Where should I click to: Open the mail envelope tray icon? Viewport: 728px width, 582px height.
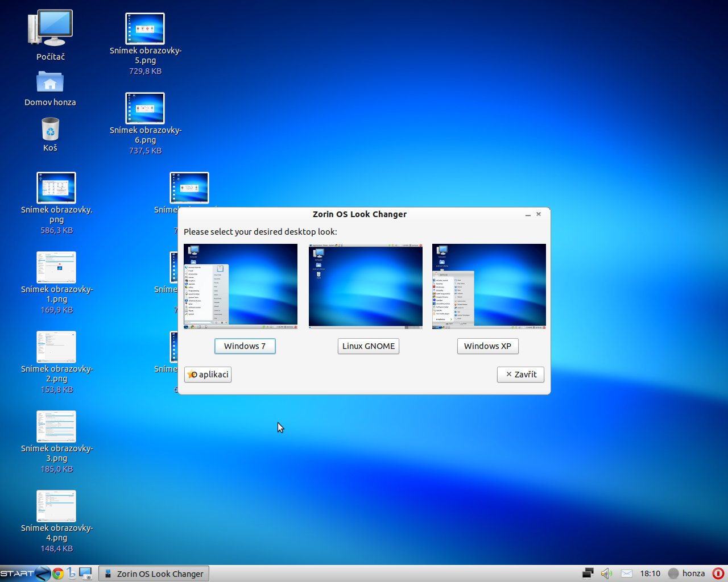tap(626, 573)
